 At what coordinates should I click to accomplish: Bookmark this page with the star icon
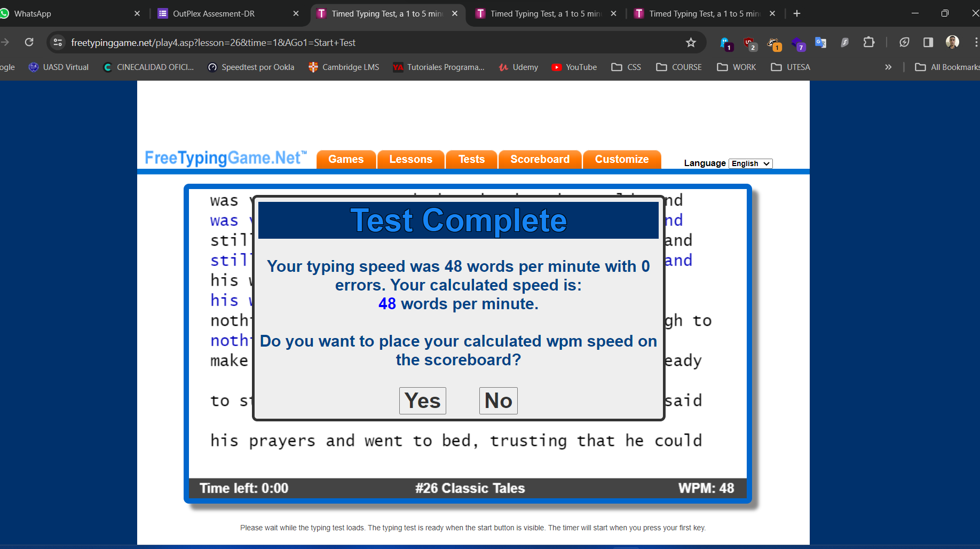pyautogui.click(x=691, y=43)
